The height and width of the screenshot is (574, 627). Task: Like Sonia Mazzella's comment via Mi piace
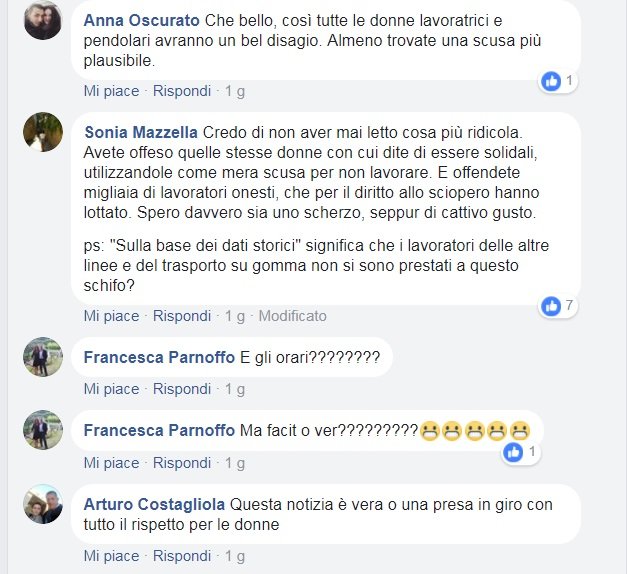pyautogui.click(x=111, y=316)
